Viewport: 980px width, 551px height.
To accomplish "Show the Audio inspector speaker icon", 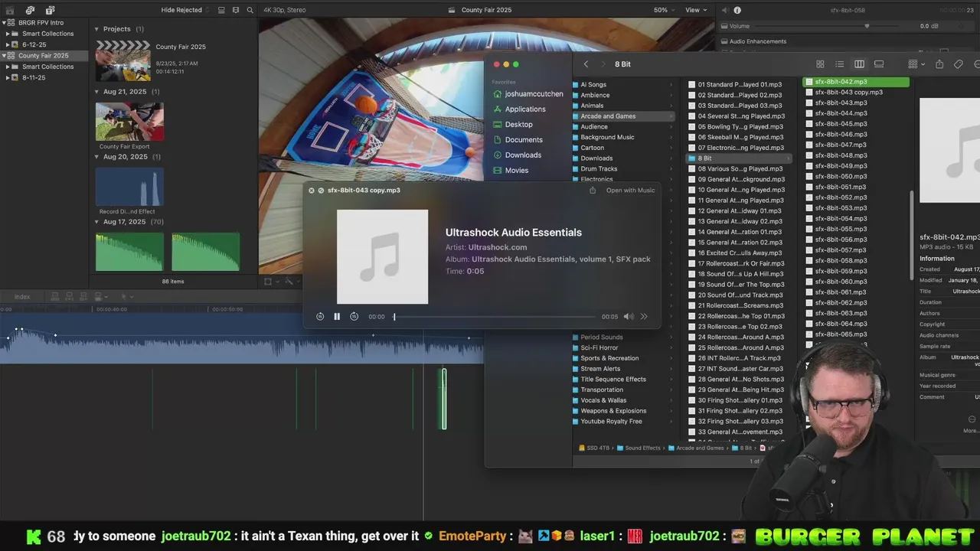I will click(x=724, y=10).
